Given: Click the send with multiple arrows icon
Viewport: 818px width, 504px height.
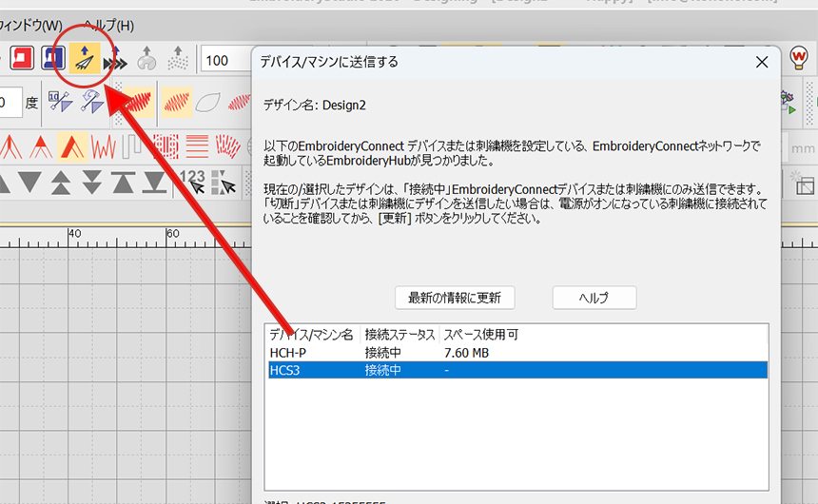Looking at the screenshot, I should pyautogui.click(x=115, y=58).
